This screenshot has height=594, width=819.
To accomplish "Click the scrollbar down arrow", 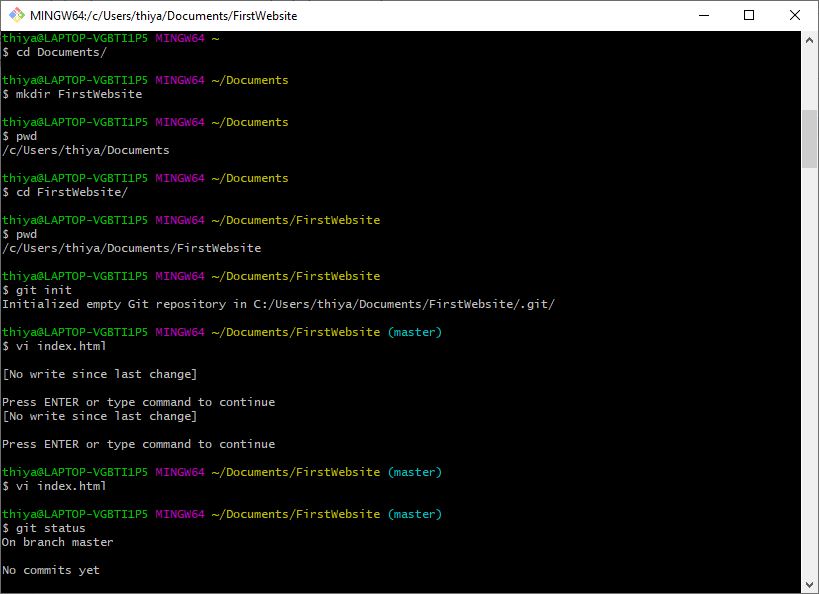I will tap(808, 585).
